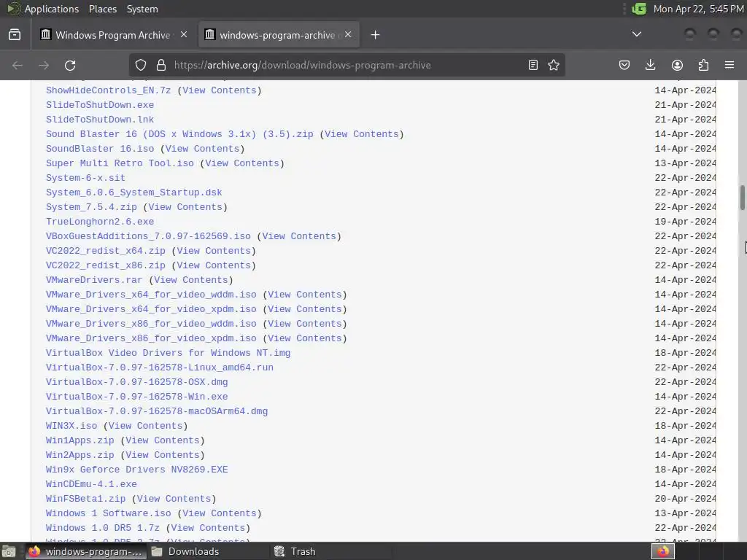Expand the list all tabs chevron
The height and width of the screenshot is (560, 747).
(636, 34)
